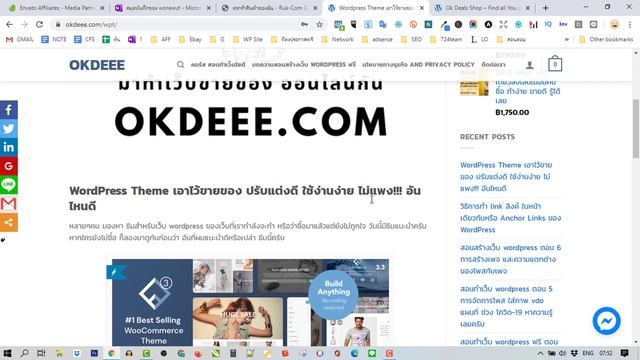Open the account user icon
Image resolution: width=640 pixels, height=360 pixels.
[x=529, y=64]
